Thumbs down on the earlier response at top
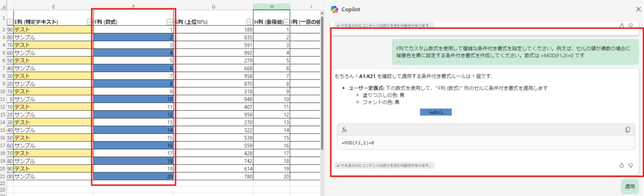 point(631,25)
